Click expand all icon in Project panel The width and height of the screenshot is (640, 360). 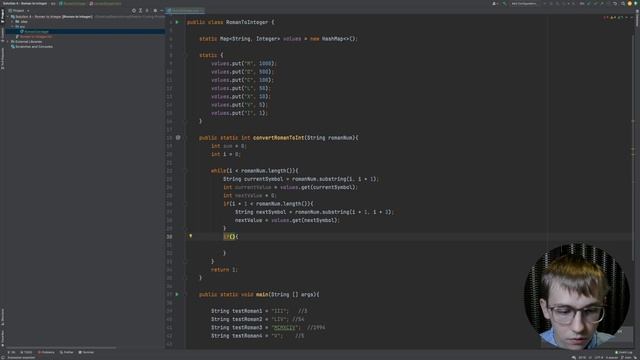[x=140, y=11]
